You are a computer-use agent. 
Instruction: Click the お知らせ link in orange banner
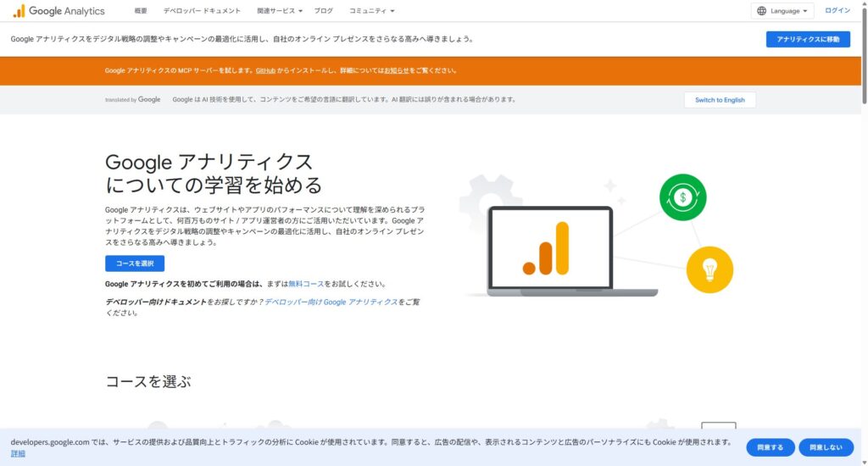397,71
